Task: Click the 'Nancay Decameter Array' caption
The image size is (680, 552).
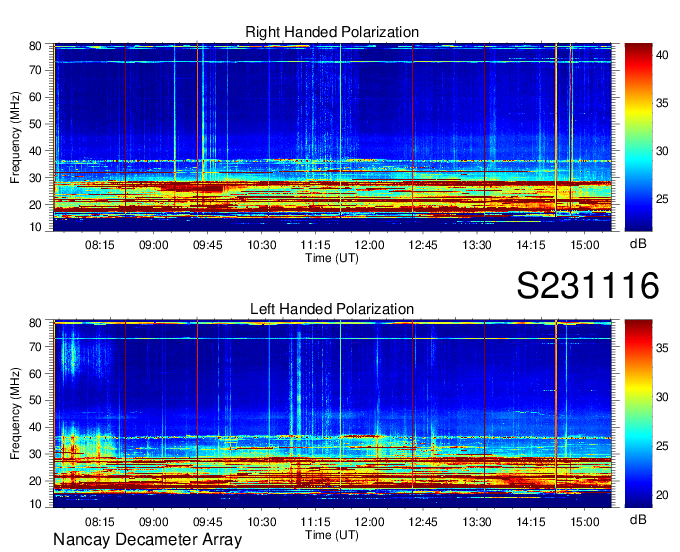Action: click(x=147, y=540)
